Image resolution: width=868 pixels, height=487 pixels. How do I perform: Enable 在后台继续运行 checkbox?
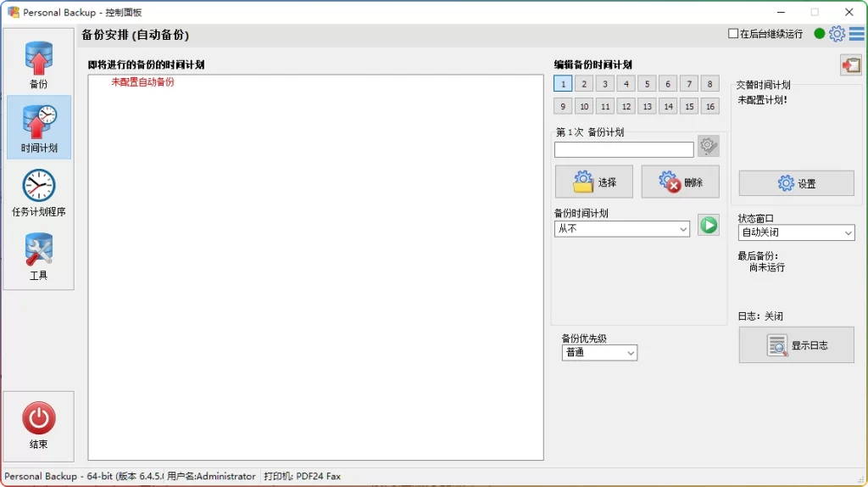[x=733, y=34]
